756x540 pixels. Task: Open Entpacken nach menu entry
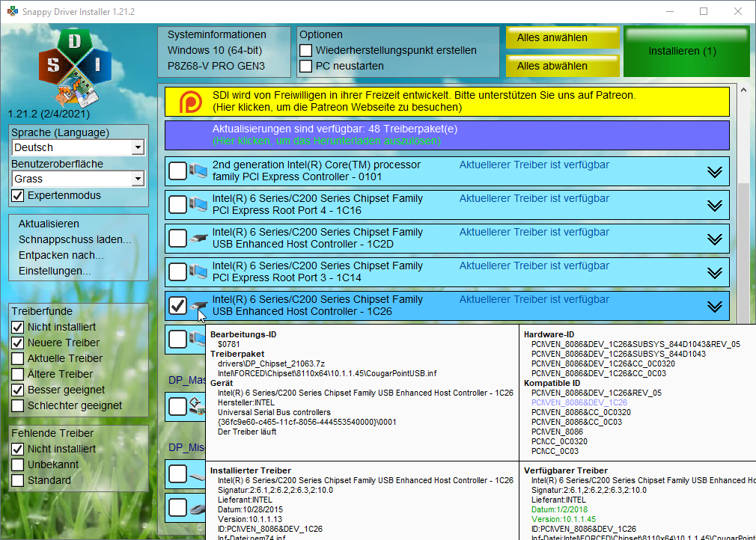pyautogui.click(x=61, y=255)
